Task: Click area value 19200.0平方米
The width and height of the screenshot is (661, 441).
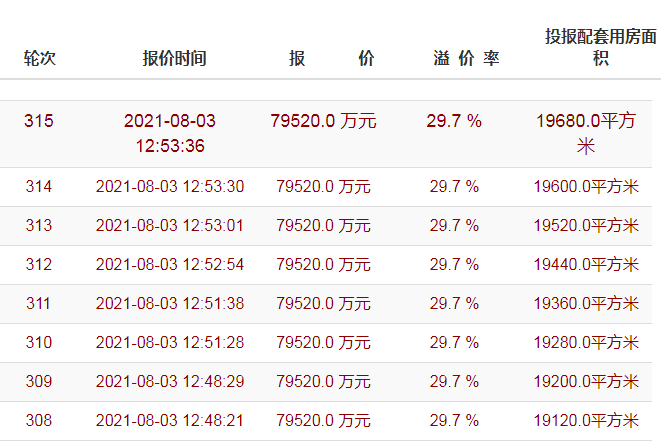Action: point(586,381)
